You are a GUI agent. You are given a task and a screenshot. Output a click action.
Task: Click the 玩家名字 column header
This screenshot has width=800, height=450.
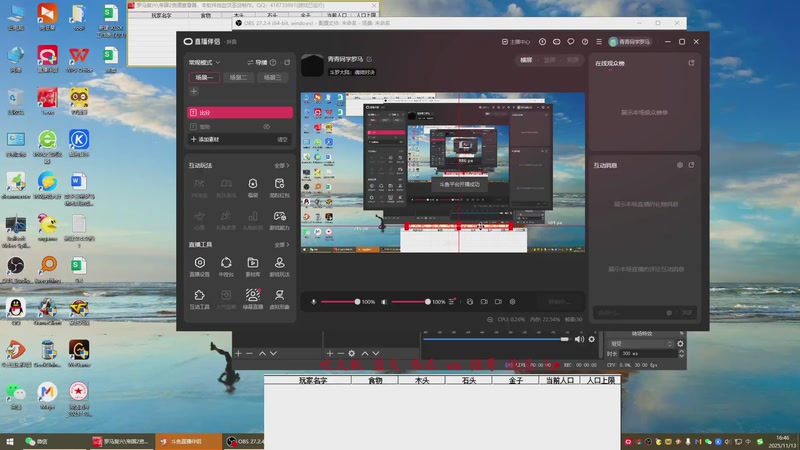pyautogui.click(x=313, y=380)
